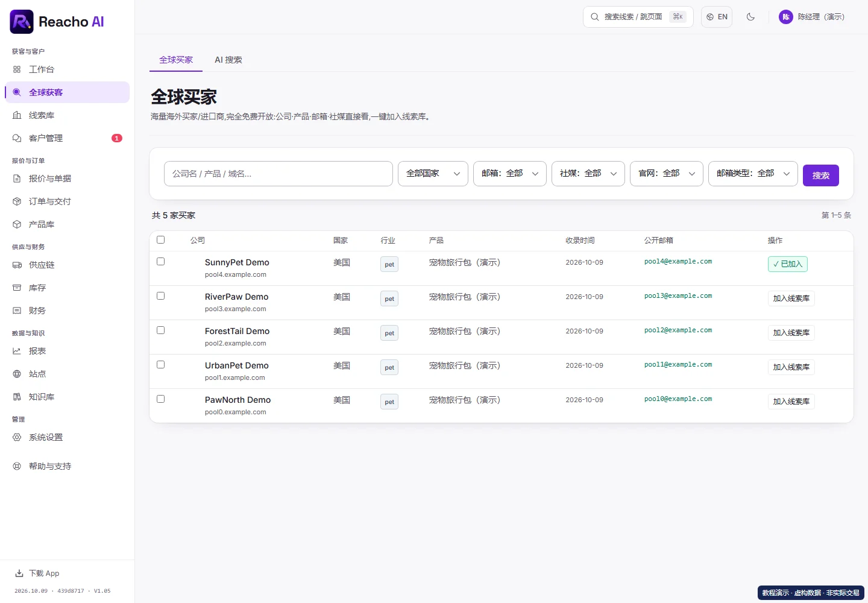Viewport: 868px width, 603px height.
Task: Go to 知识库 in sidebar
Action: coord(67,397)
